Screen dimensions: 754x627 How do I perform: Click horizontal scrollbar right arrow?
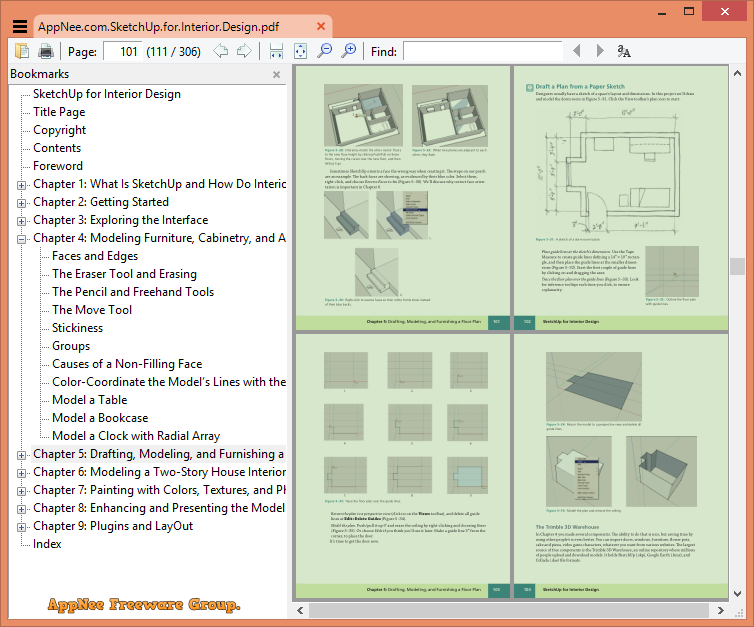720,611
